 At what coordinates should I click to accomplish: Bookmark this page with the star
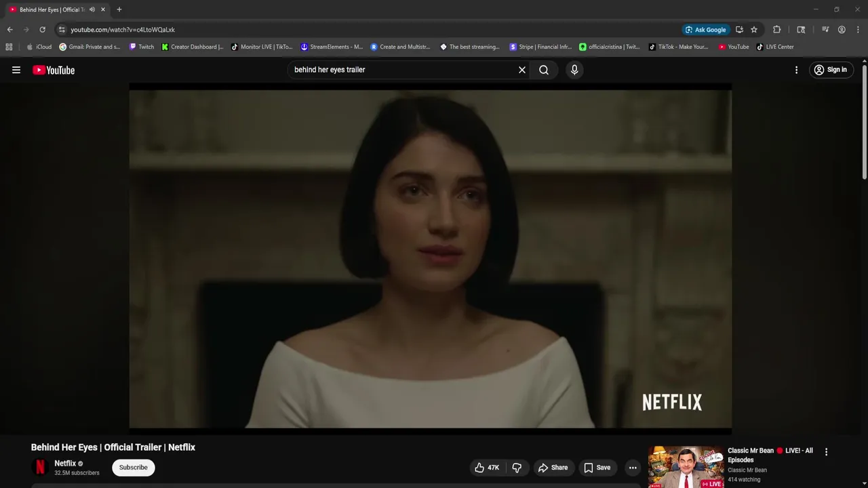coord(753,30)
